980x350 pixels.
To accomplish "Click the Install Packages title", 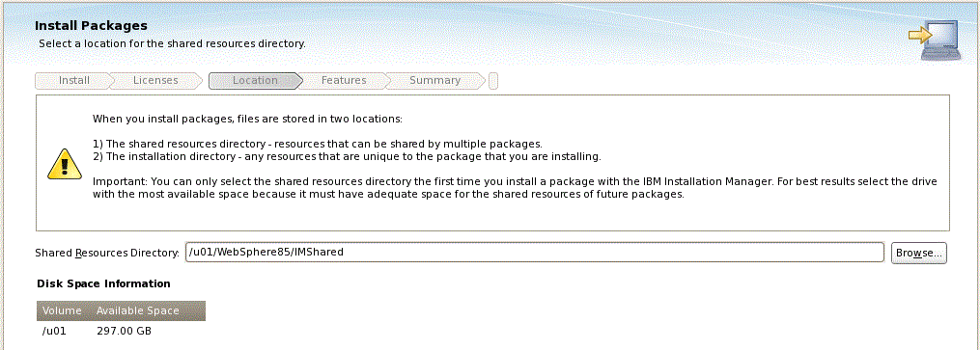I will (92, 26).
